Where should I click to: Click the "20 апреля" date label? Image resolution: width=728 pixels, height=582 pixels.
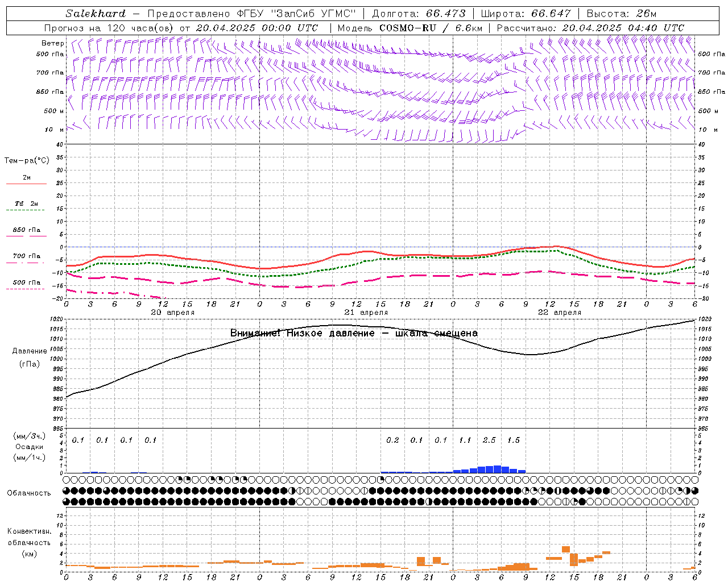pos(172,313)
